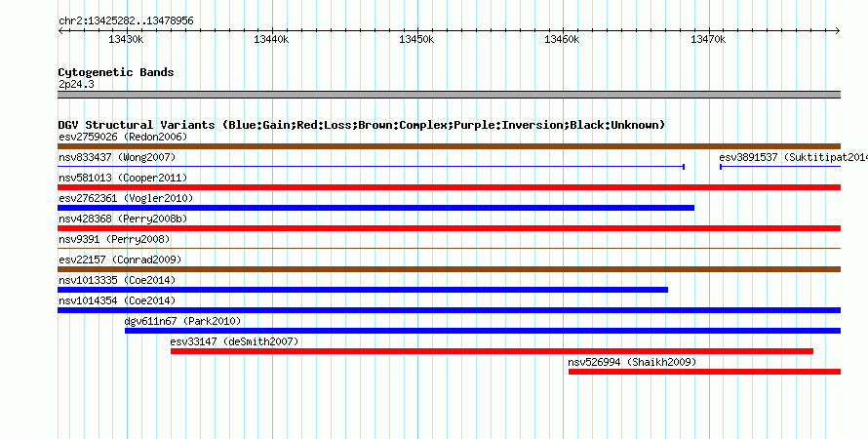Open the nsv526994 (Shaikh2009) label
868x439 pixels.
[x=632, y=362]
